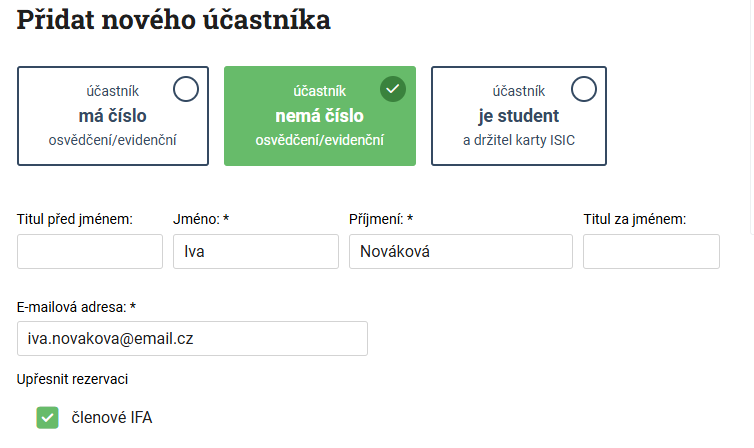
Task: Choose the 'je student' ISIC card text
Action: 519,116
